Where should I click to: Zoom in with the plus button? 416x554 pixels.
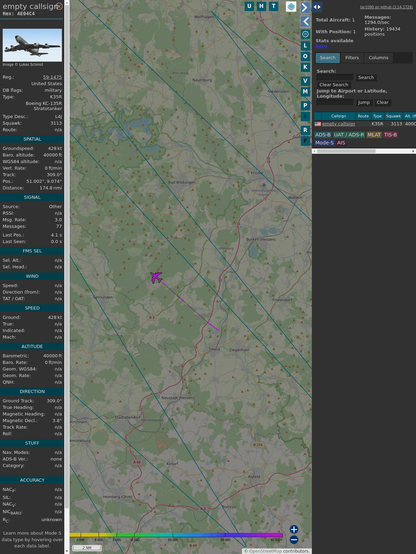[294, 529]
